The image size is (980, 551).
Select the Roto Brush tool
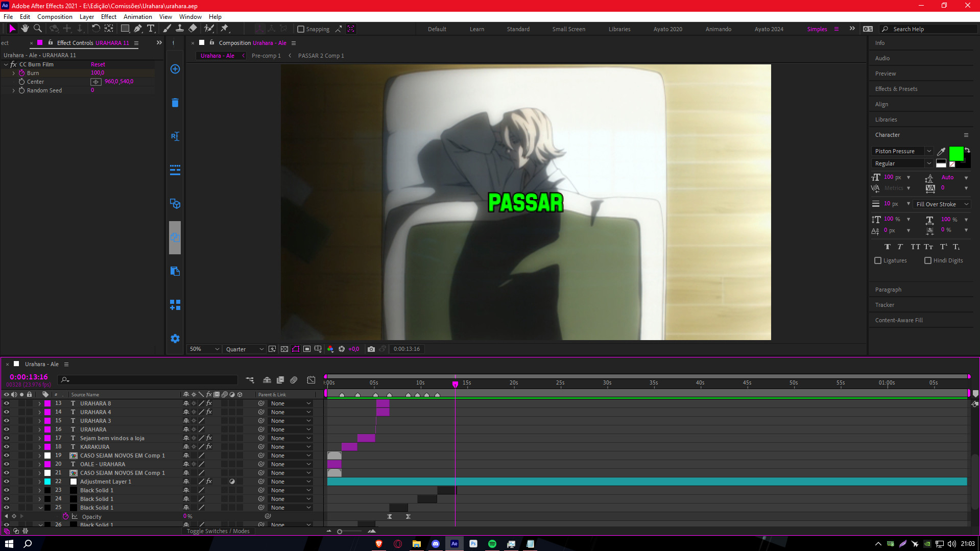point(209,29)
